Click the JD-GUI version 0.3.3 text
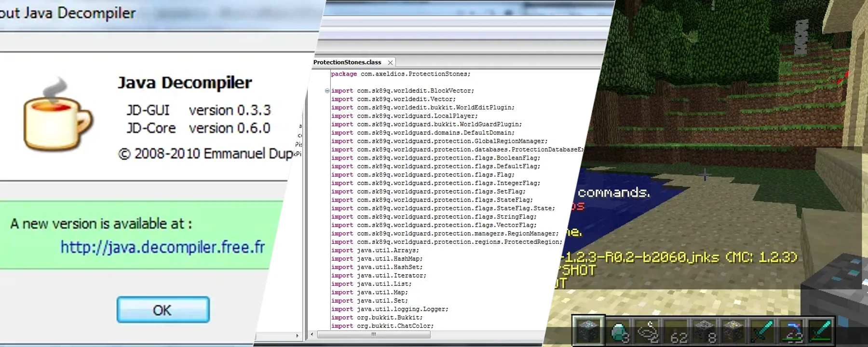Viewport: 868px width, 347px height. 199,110
